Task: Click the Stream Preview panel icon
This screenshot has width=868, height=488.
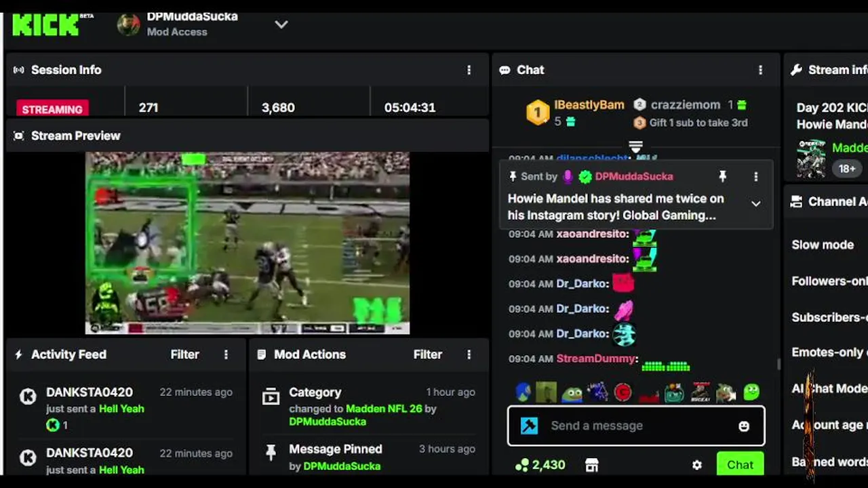Action: click(19, 136)
